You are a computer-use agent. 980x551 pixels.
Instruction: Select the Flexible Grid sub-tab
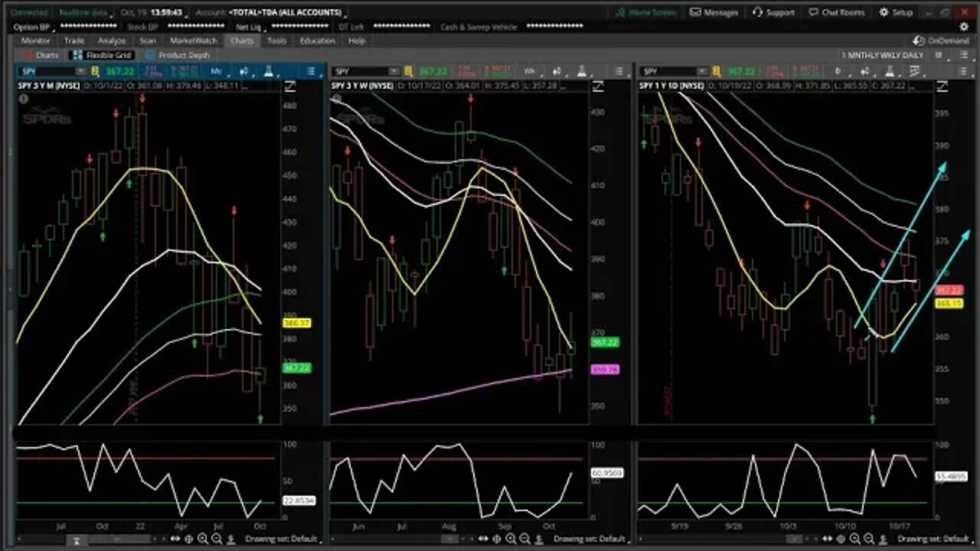101,55
